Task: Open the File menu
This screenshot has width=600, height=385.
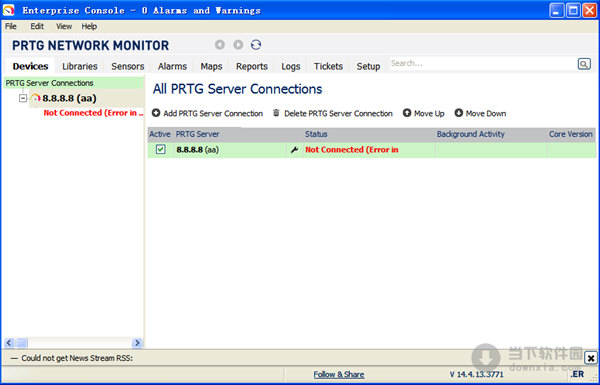Action: click(11, 26)
